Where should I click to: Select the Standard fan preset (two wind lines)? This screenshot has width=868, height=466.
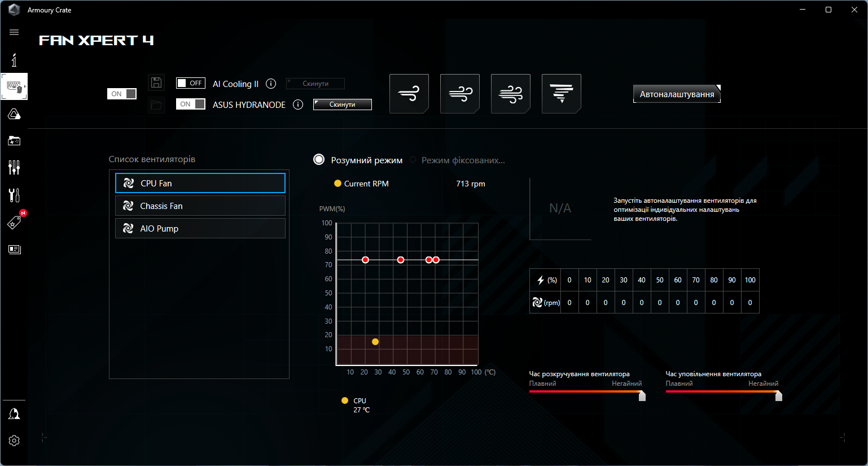pos(460,94)
